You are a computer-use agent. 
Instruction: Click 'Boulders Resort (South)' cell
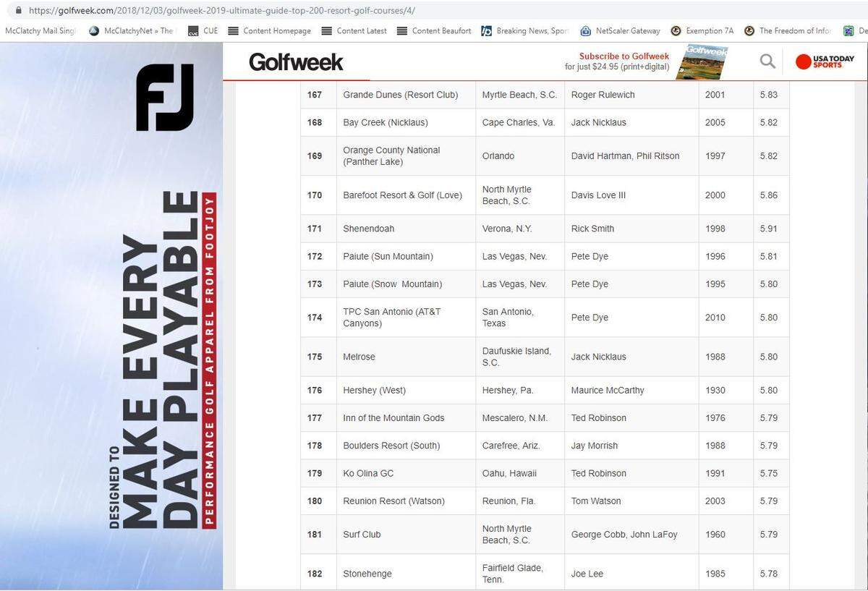click(405, 445)
